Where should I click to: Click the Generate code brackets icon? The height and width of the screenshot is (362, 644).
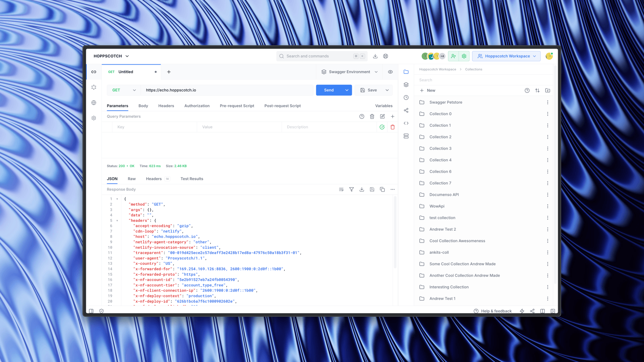[406, 123]
